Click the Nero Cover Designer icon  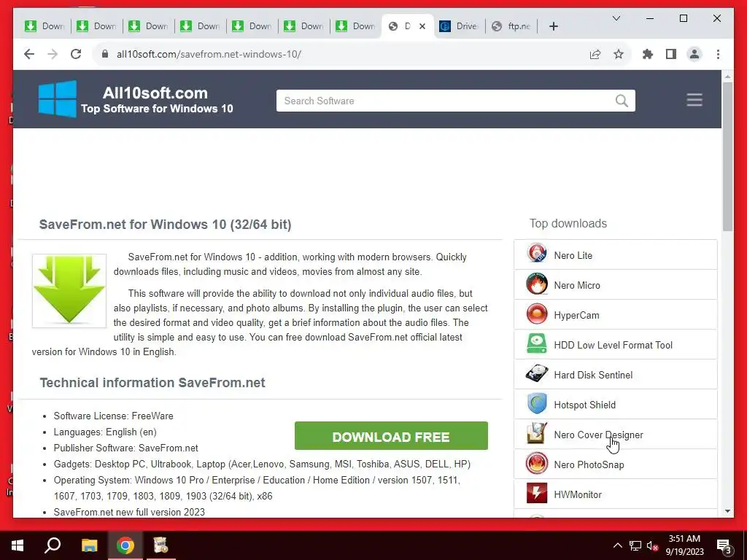point(536,434)
